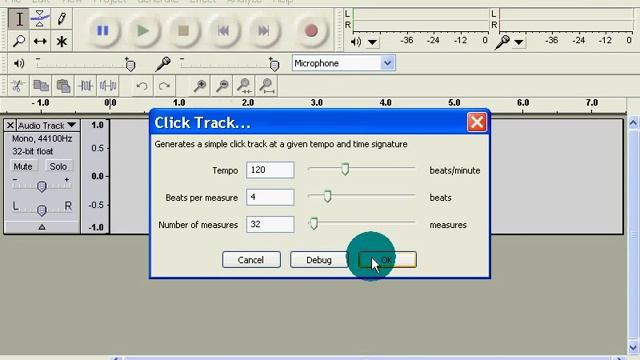640x360 pixels.
Task: Click the Cut scissors icon
Action: coord(18,86)
